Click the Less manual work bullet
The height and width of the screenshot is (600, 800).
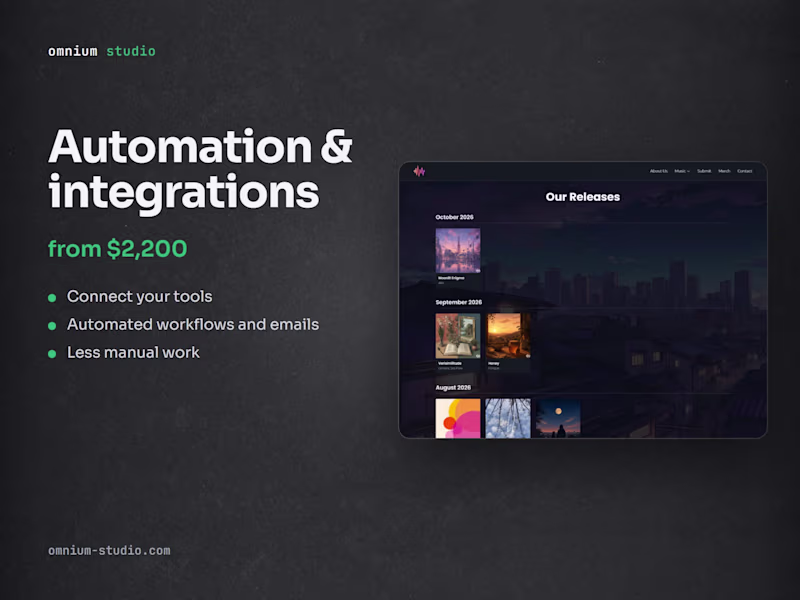pos(133,353)
